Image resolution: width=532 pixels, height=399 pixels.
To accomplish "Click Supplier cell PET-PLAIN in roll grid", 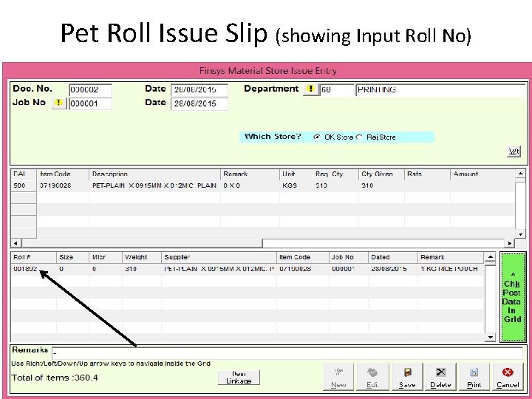I will 219,269.
